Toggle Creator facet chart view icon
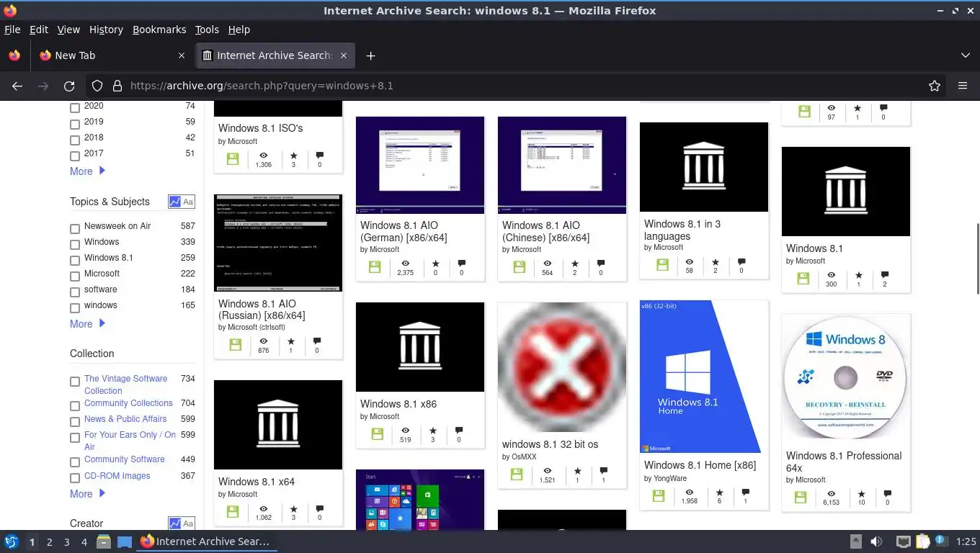980x553 pixels. pyautogui.click(x=175, y=523)
